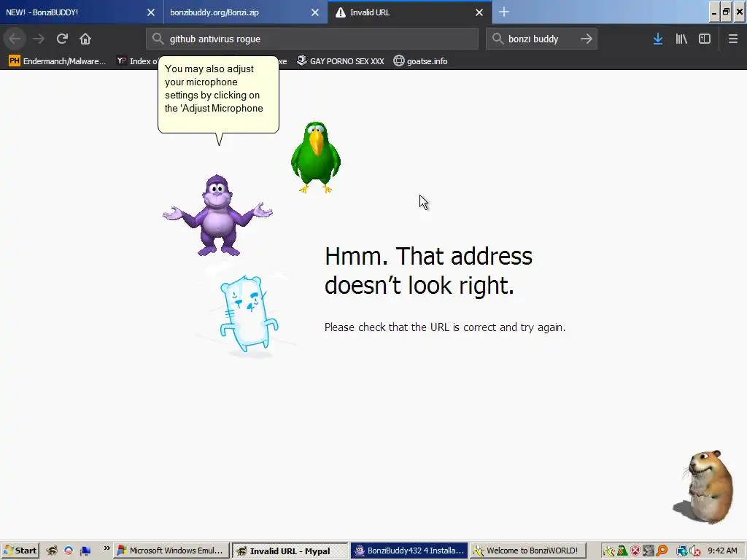Close the bonzibuddy.org/Bonzi.zip tab
Viewport: 747px width, 560px height.
tap(315, 12)
